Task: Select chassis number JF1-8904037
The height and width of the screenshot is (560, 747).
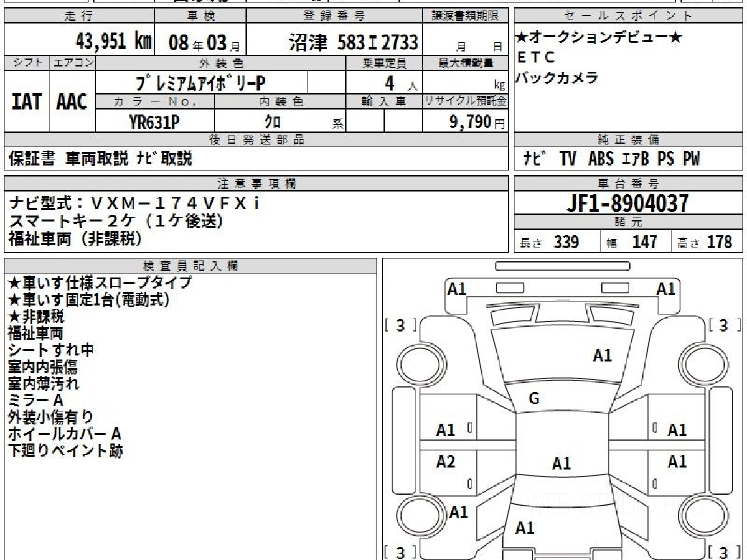Action: pos(628,203)
